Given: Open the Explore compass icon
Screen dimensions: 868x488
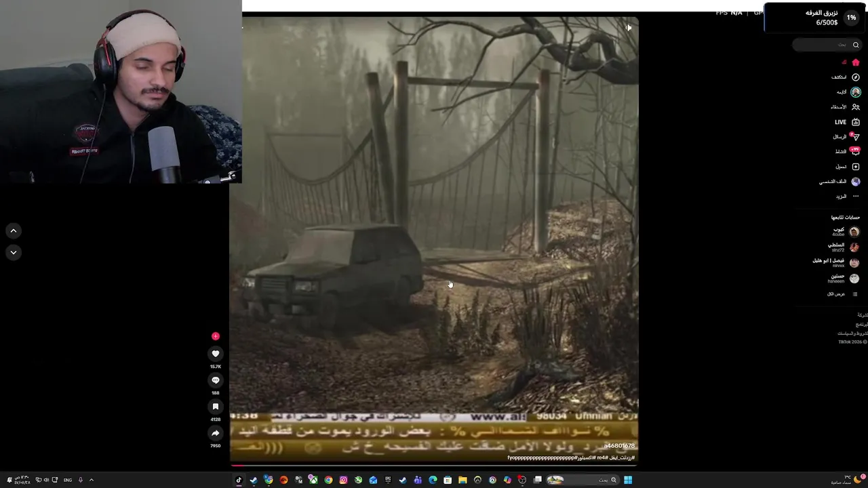Looking at the screenshot, I should pos(856,77).
